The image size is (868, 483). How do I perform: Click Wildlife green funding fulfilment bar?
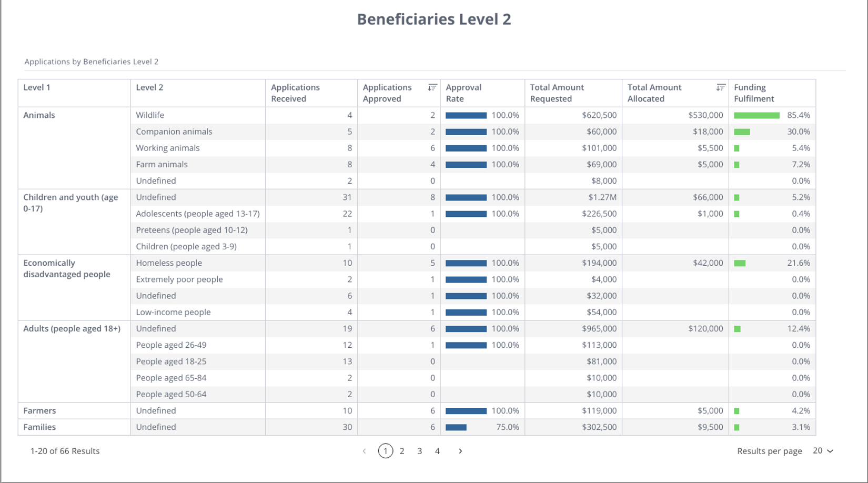[756, 115]
